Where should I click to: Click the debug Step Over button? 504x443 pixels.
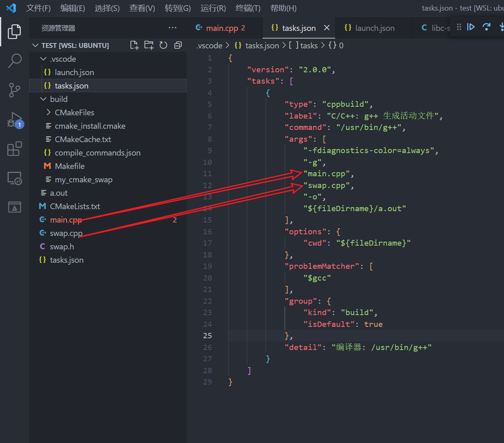point(486,27)
